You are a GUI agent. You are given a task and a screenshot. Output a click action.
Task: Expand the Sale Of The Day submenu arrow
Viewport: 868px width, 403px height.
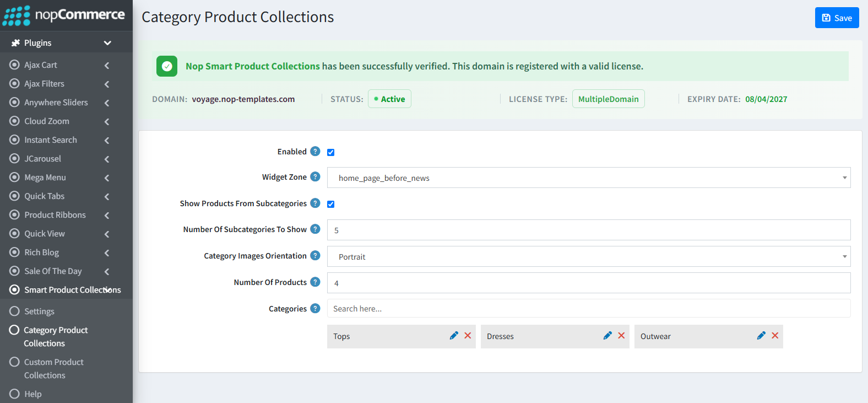(x=107, y=271)
